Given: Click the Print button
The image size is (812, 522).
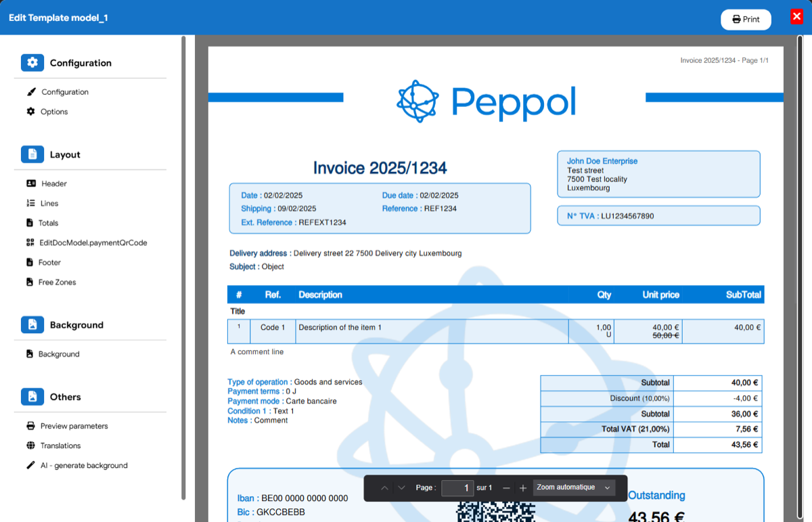Looking at the screenshot, I should [x=746, y=19].
